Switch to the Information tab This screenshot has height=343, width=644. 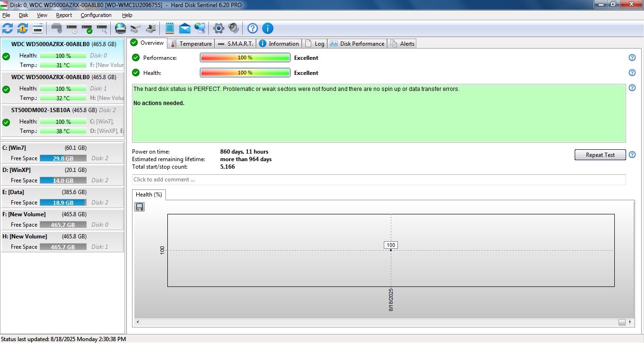click(x=279, y=43)
